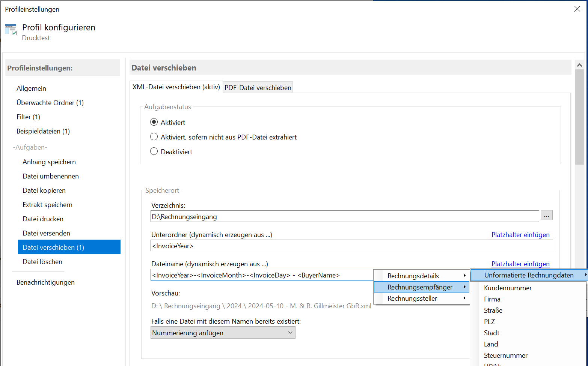Image resolution: width=588 pixels, height=366 pixels.
Task: Click the Verzeichnis path input field
Action: pos(345,216)
